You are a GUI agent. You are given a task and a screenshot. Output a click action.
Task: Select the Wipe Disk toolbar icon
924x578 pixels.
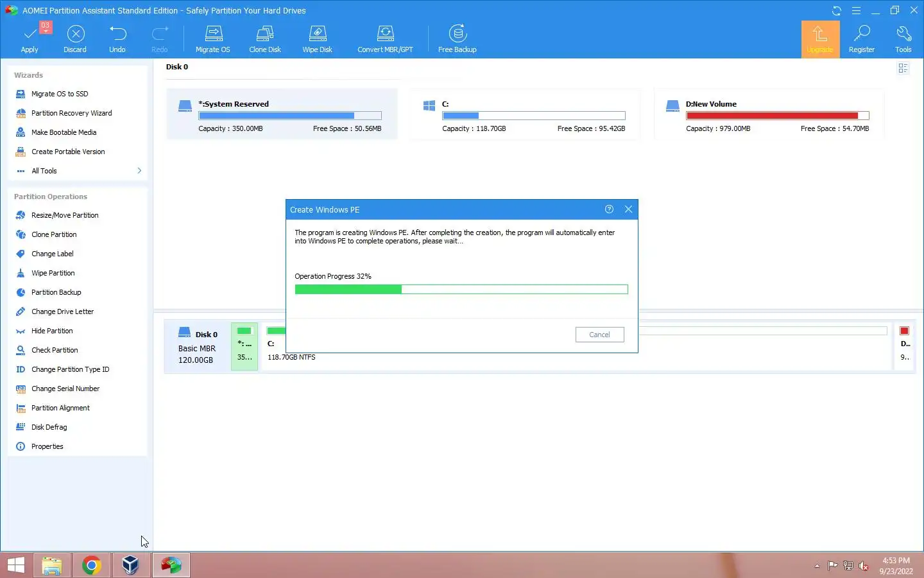pos(318,39)
